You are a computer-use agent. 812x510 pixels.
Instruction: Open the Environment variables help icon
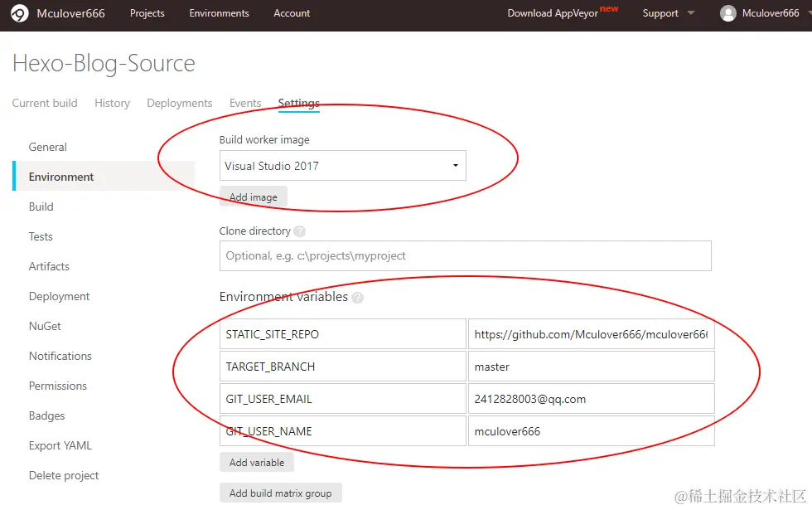pos(357,298)
